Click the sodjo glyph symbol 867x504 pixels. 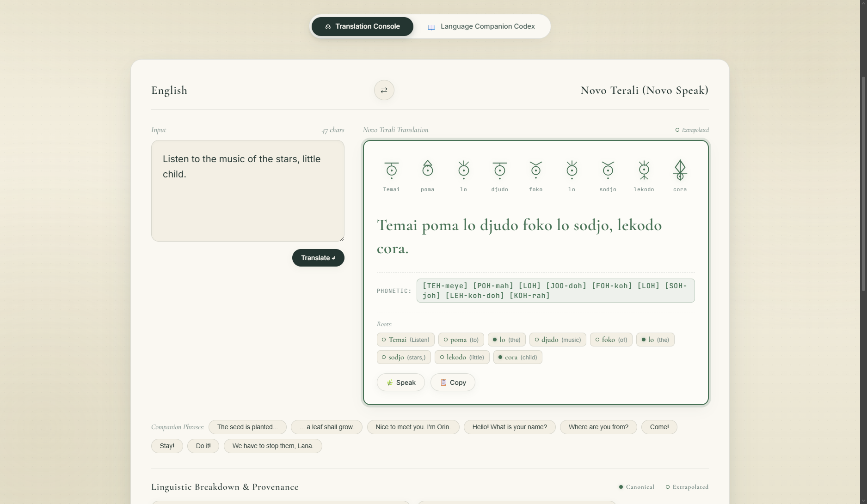[x=608, y=170]
